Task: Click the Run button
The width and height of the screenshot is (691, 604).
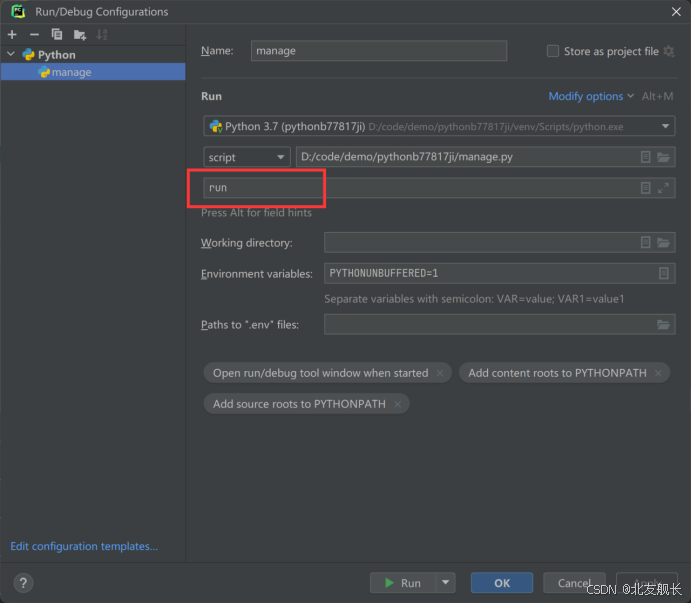Action: pyautogui.click(x=403, y=583)
